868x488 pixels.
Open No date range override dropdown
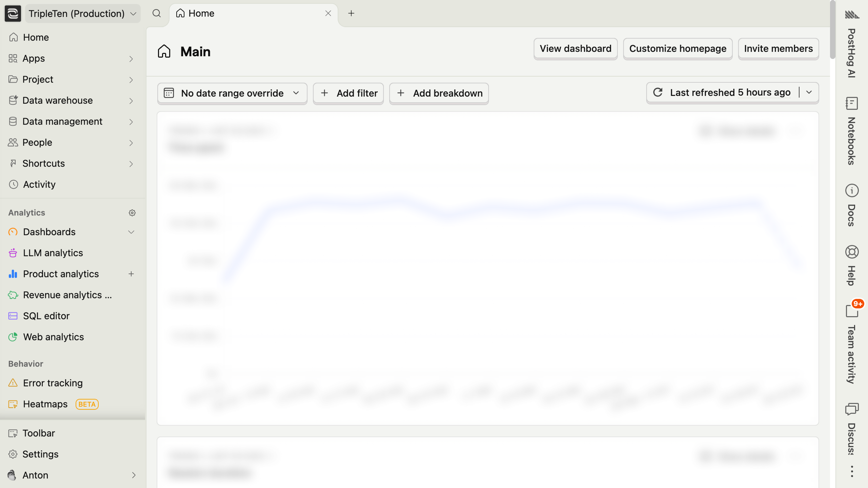coord(232,93)
